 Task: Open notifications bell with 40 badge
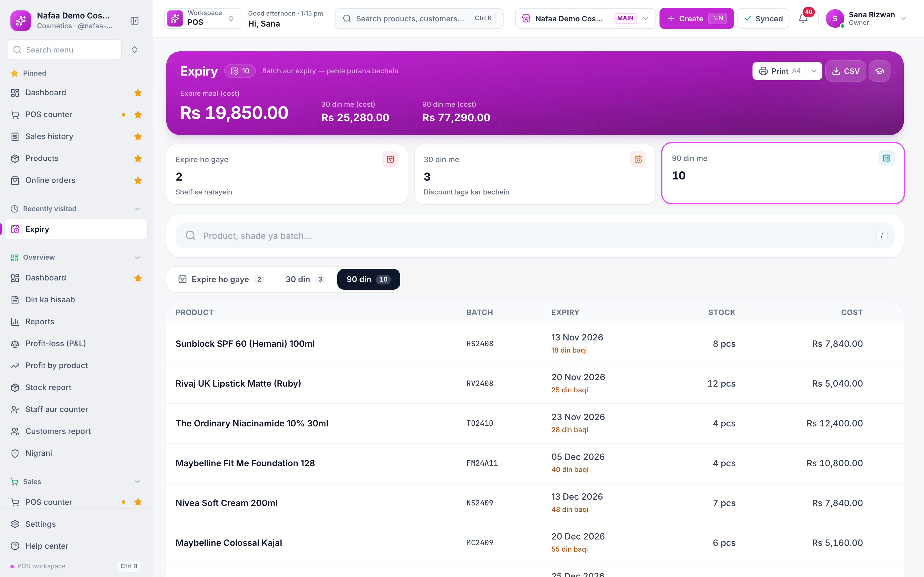(803, 18)
